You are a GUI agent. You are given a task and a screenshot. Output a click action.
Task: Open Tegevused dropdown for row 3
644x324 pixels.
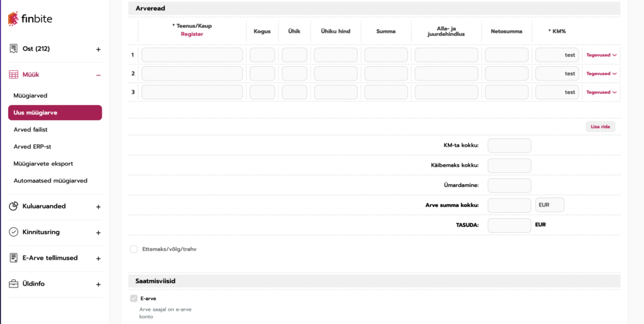tap(601, 92)
